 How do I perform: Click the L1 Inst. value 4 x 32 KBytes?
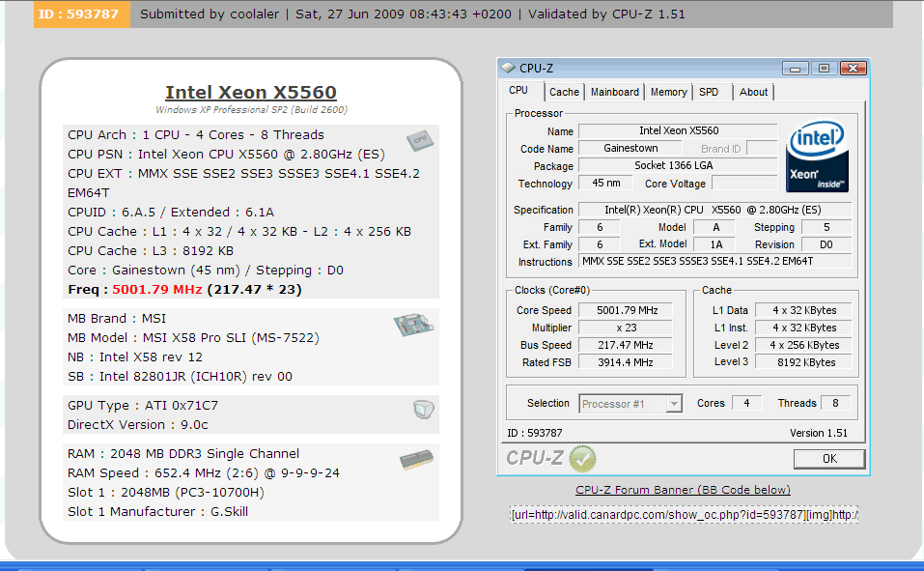tap(803, 328)
